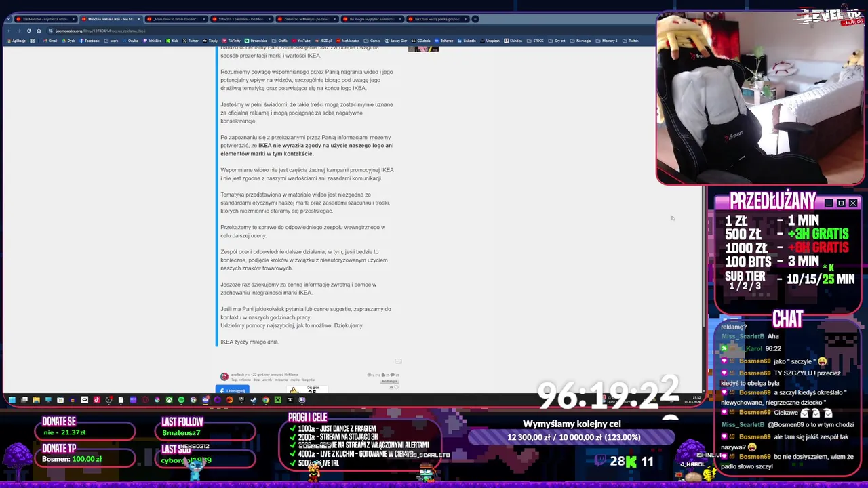868x488 pixels.
Task: Open Steam from the taskbar
Action: pyautogui.click(x=253, y=400)
